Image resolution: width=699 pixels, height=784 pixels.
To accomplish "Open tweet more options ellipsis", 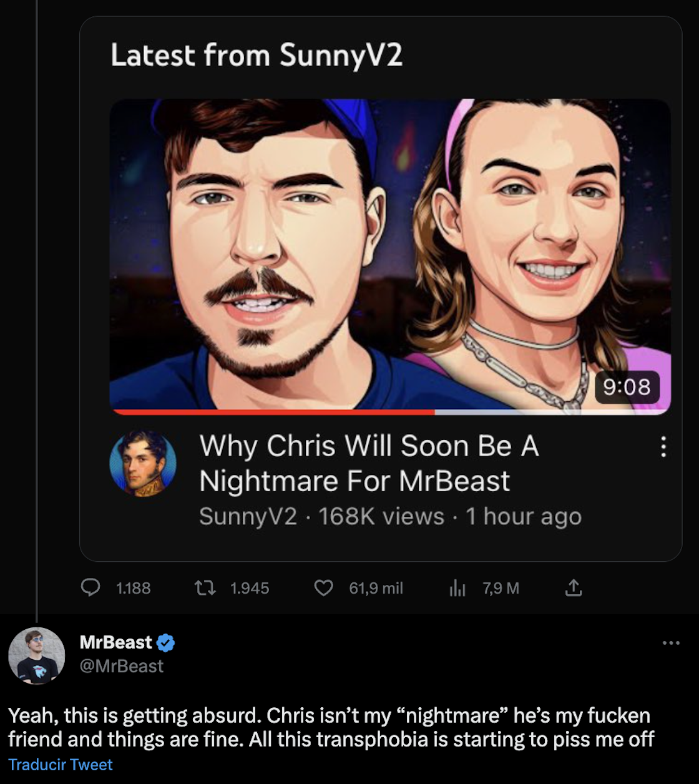I will (671, 643).
